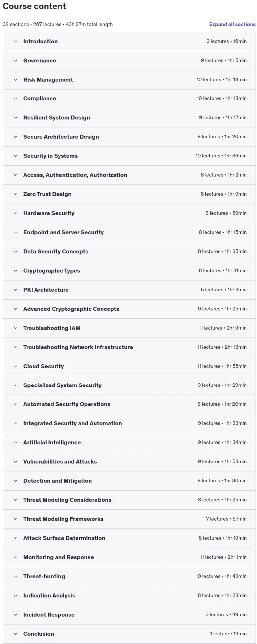Image resolution: width=257 pixels, height=644 pixels.
Task: Select the Secure Architecture Design section
Action: (129, 137)
